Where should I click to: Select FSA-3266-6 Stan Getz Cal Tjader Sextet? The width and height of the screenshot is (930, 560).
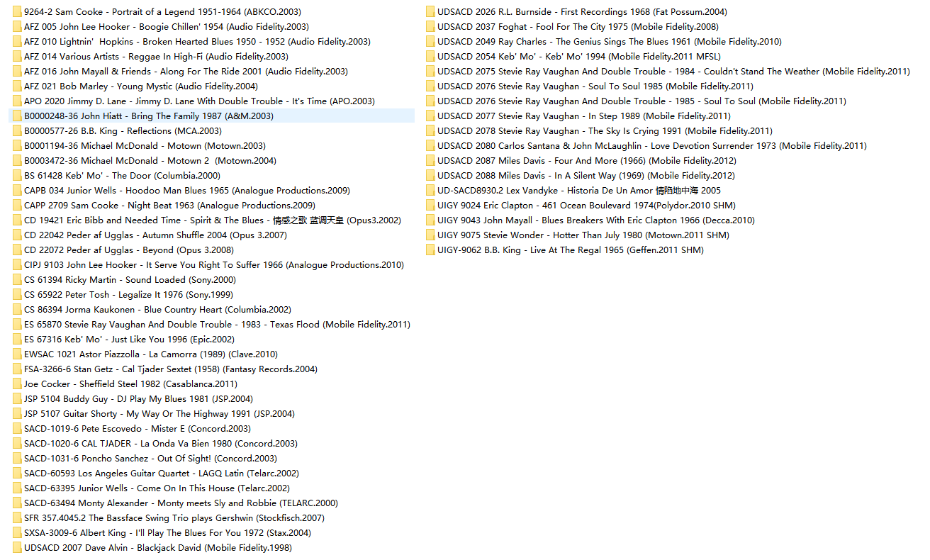pyautogui.click(x=171, y=369)
